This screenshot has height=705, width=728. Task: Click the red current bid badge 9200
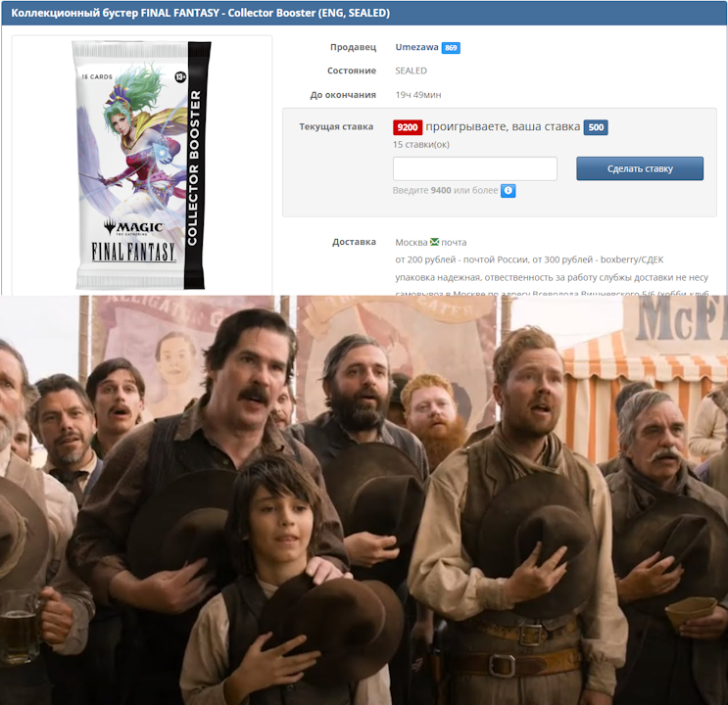(x=408, y=127)
